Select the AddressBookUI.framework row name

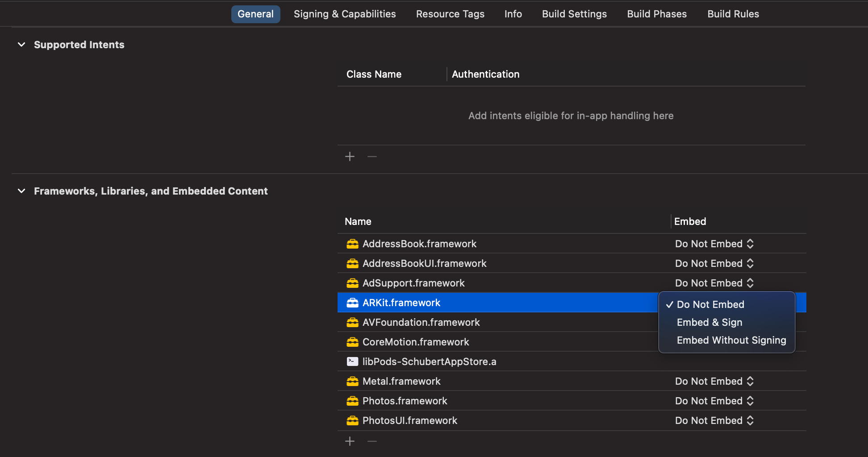pos(424,263)
